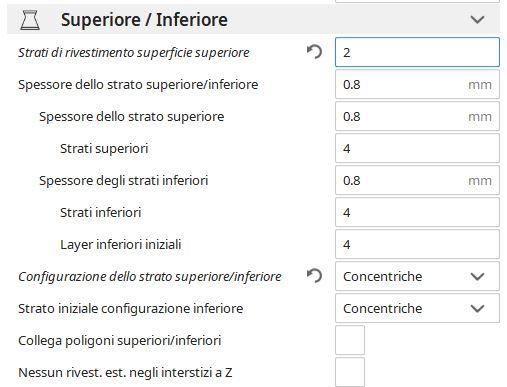Click Spessore degli strati inferiori field
Viewport: 507px width, 387px height.
417,180
